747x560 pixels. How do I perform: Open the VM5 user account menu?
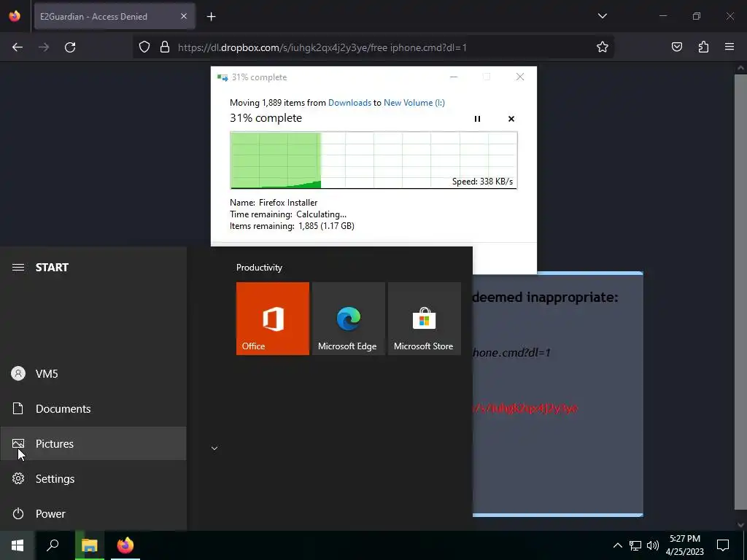tap(93, 373)
